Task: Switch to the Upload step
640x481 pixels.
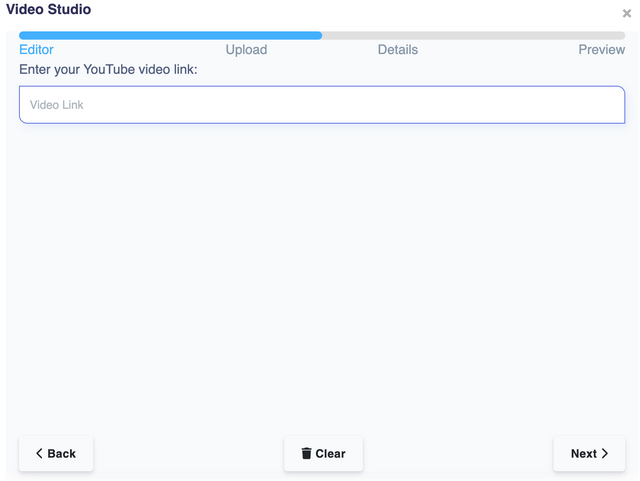Action: [246, 50]
